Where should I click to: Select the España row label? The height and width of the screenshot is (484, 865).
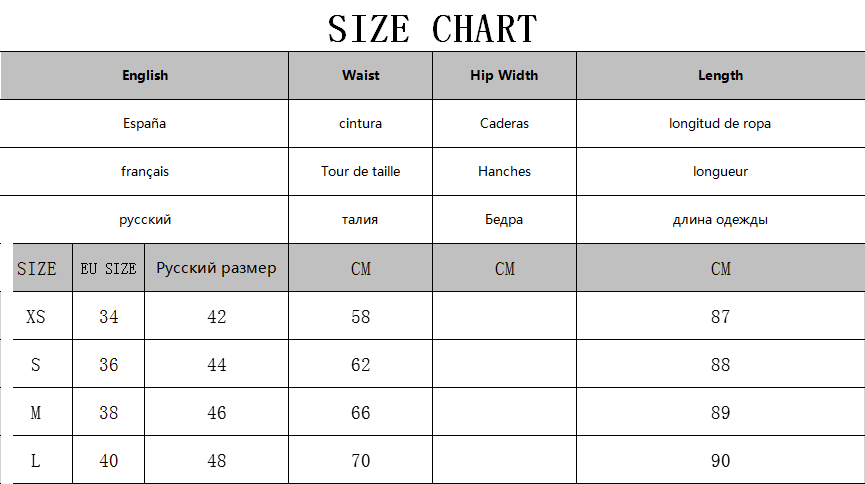[145, 123]
